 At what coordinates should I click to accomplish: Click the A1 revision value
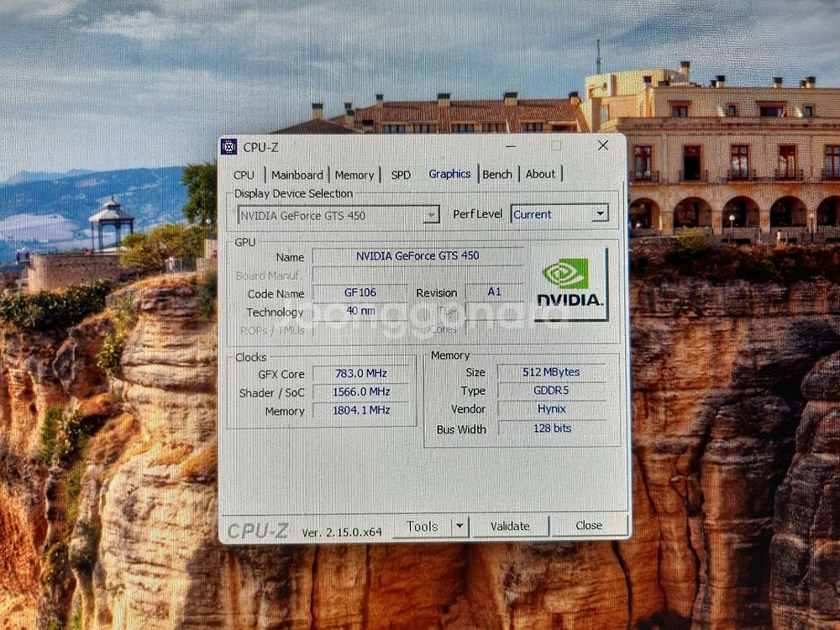point(494,291)
